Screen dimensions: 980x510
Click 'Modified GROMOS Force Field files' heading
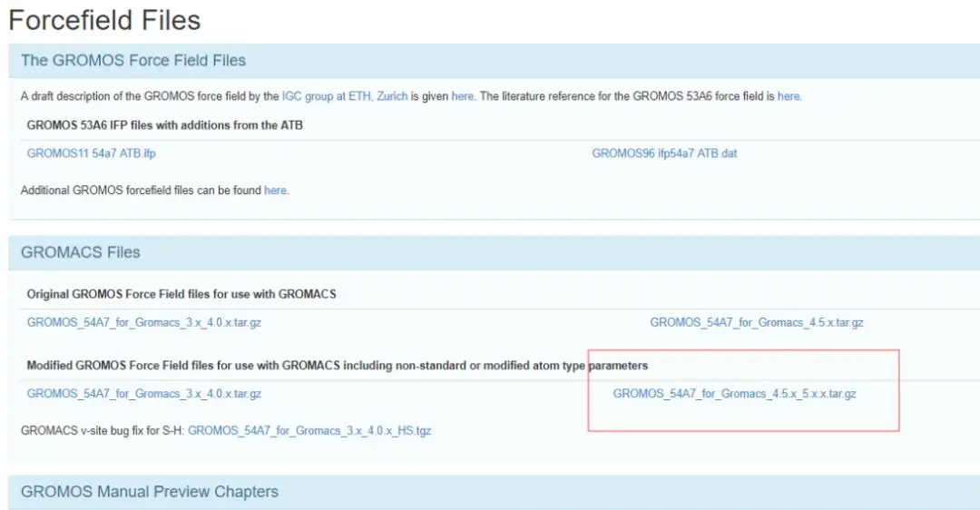click(337, 366)
